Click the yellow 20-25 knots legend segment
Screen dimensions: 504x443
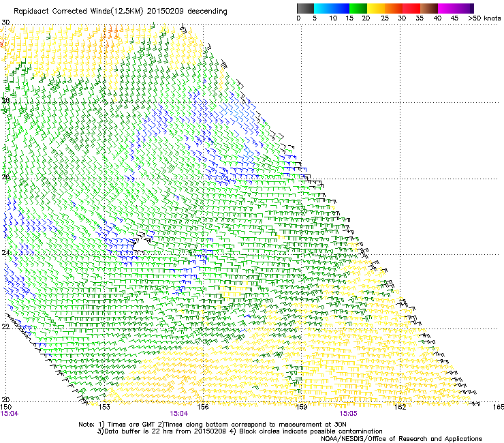pyautogui.click(x=376, y=8)
